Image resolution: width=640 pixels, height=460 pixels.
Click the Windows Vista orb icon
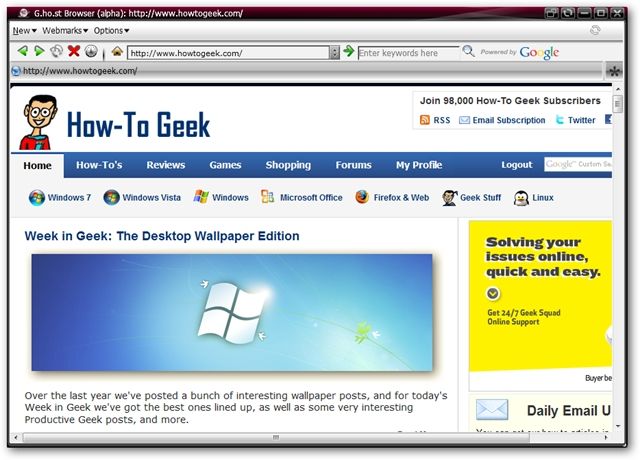click(x=111, y=198)
